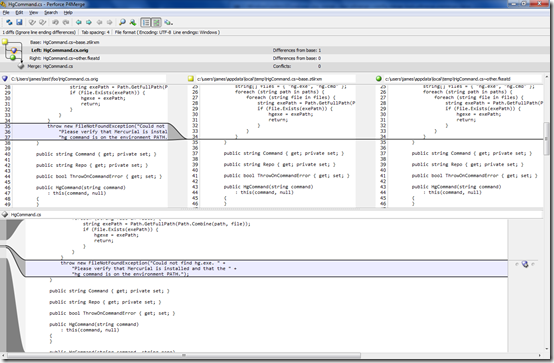Image resolution: width=554 pixels, height=363 pixels.
Task: Click 'public string Repo' line in base pane
Action: pos(279,164)
